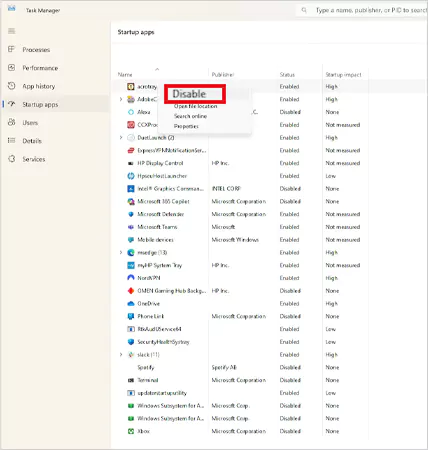Click the Users people icon
This screenshot has height=450, width=428.
11,122
